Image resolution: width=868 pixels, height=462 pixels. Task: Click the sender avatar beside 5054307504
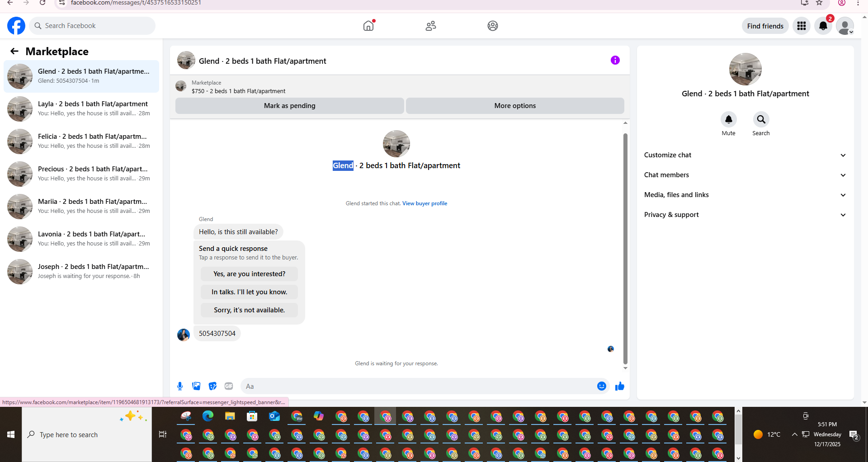pos(184,335)
